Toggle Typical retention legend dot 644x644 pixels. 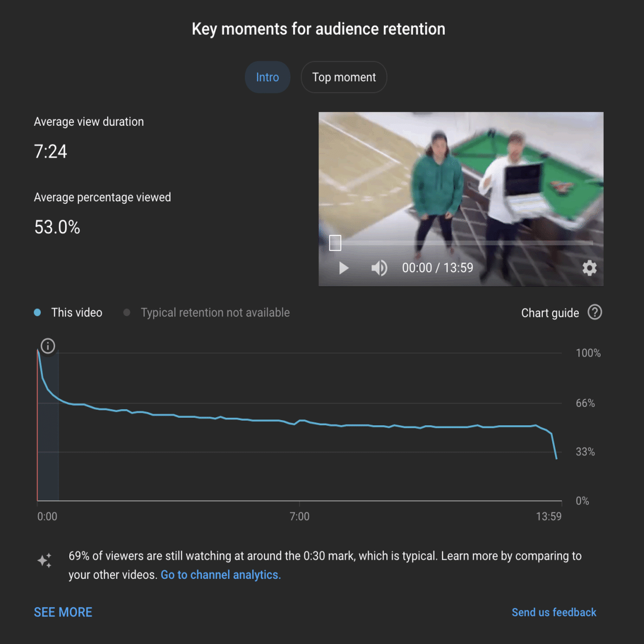point(127,313)
